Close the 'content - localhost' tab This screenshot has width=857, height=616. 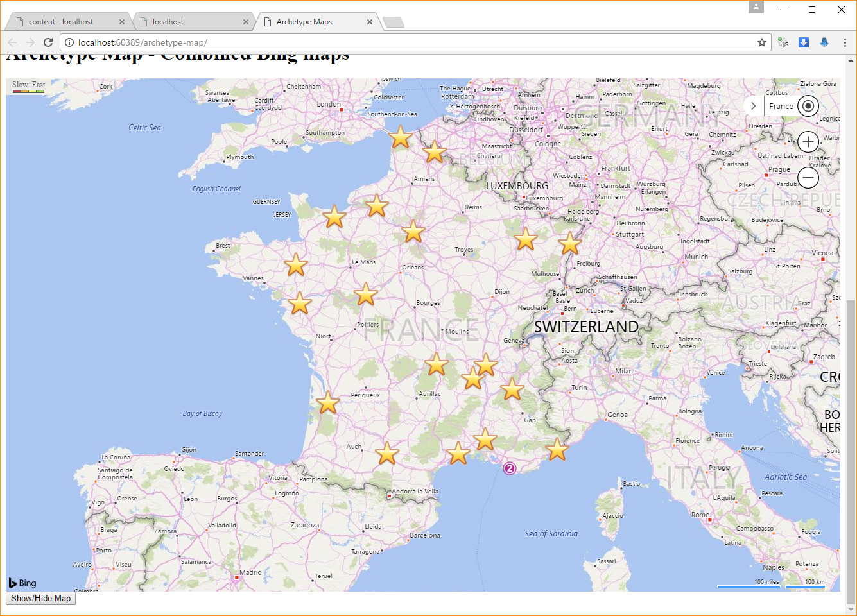tap(122, 22)
